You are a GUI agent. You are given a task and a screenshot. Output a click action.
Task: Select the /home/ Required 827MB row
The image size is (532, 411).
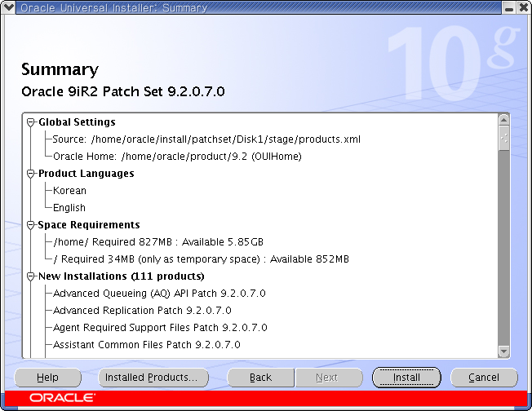click(158, 242)
